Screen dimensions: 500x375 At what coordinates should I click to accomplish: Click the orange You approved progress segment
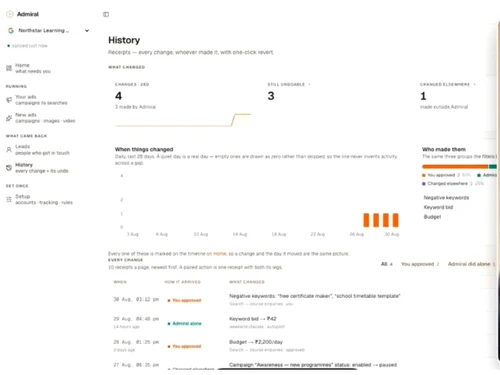[455, 166]
